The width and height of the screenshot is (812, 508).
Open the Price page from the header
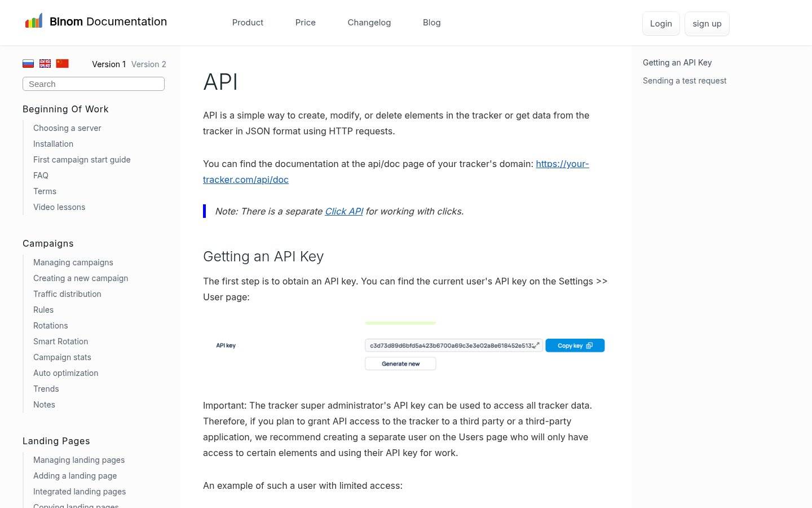click(306, 23)
